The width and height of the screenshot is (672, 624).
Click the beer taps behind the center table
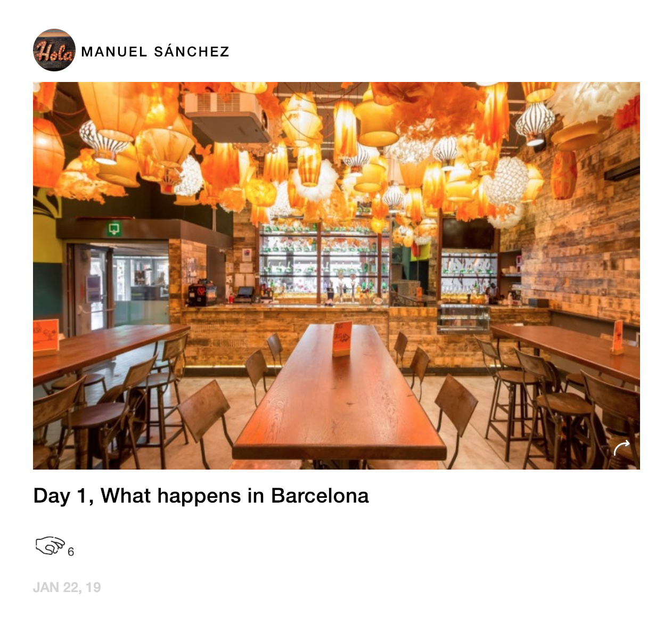[345, 288]
